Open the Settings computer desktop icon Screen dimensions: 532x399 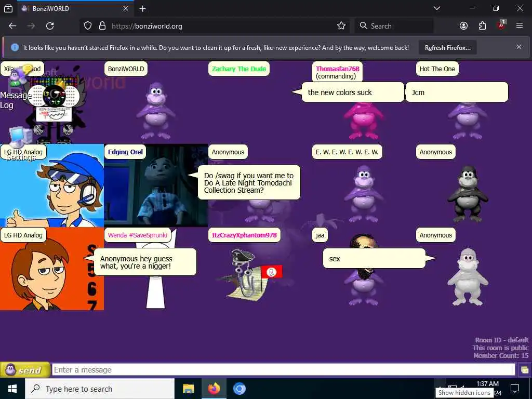(x=20, y=143)
